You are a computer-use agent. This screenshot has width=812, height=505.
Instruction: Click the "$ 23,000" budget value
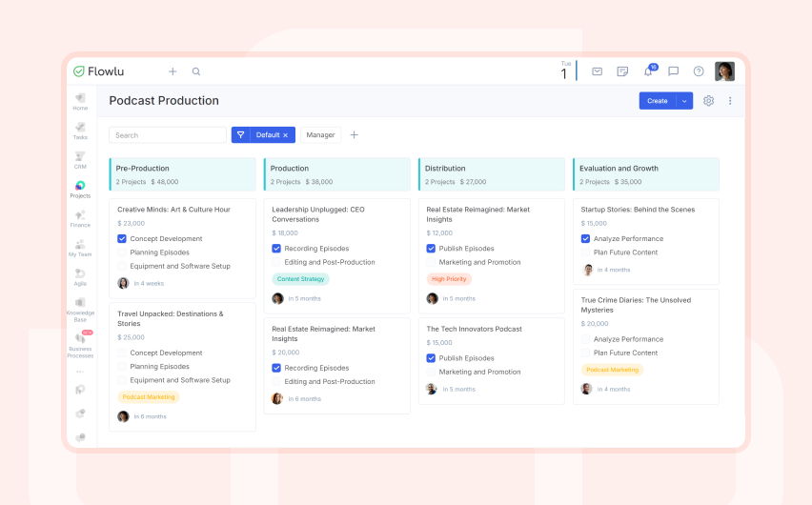(131, 223)
